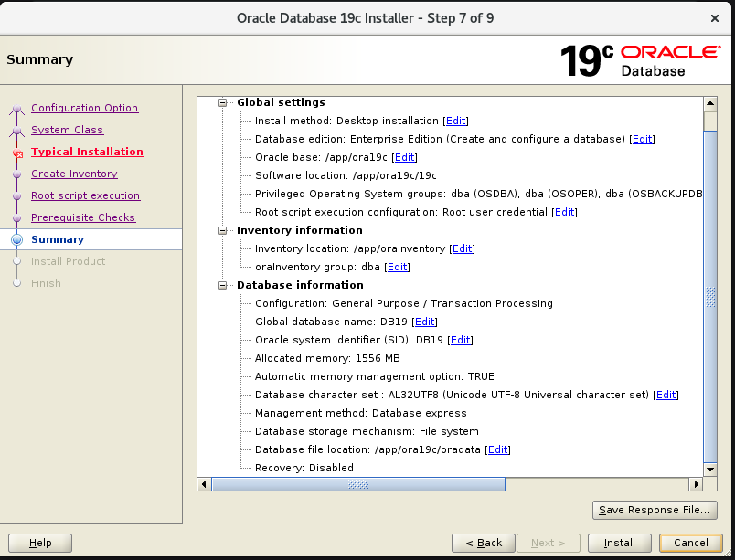
Task: Edit the Root script execution configuration
Action: pos(564,212)
